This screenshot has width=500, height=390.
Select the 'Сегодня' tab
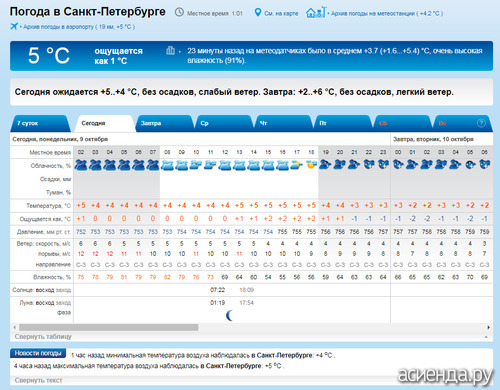coord(105,123)
